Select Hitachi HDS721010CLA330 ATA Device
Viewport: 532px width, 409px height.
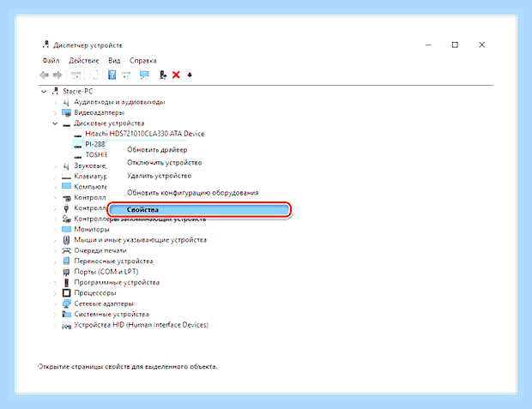(145, 134)
